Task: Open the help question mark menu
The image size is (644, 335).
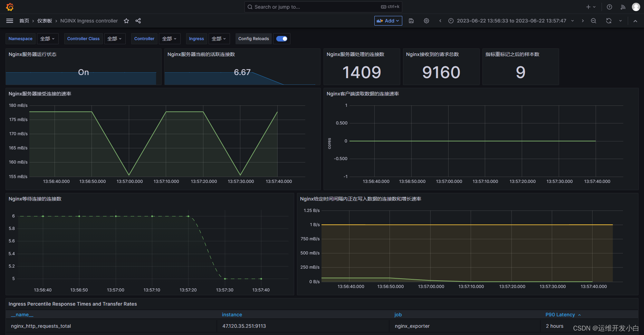Action: [x=609, y=7]
